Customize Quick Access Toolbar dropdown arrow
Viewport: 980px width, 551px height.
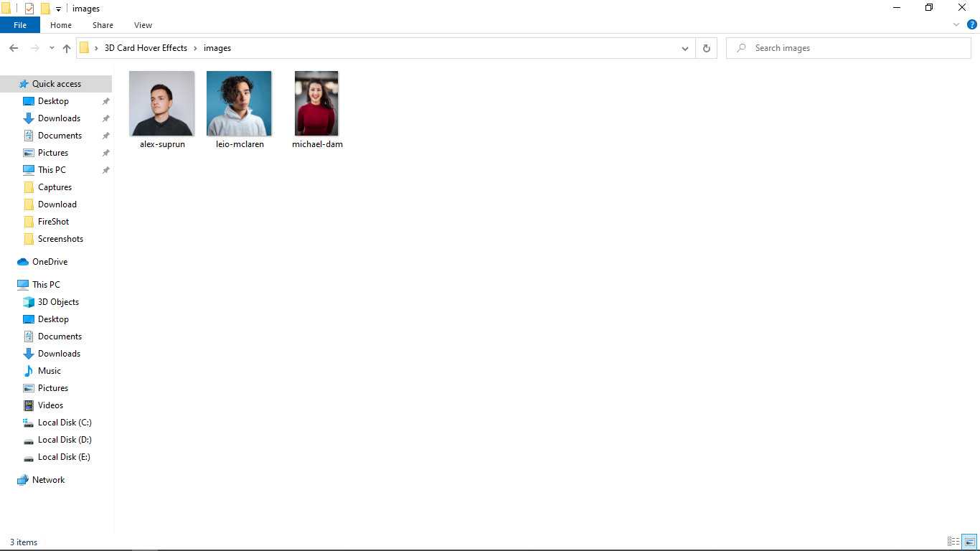(x=58, y=9)
